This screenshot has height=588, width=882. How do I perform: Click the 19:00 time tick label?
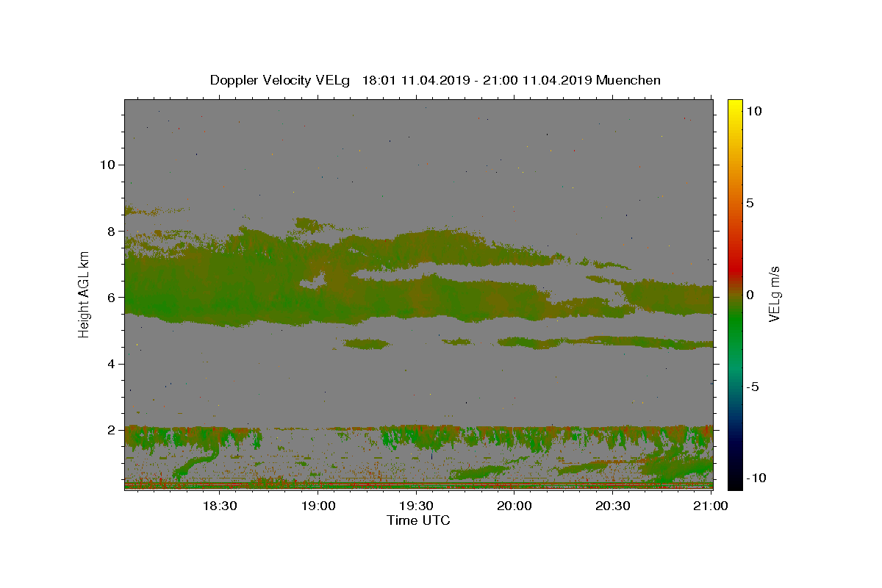pyautogui.click(x=318, y=506)
